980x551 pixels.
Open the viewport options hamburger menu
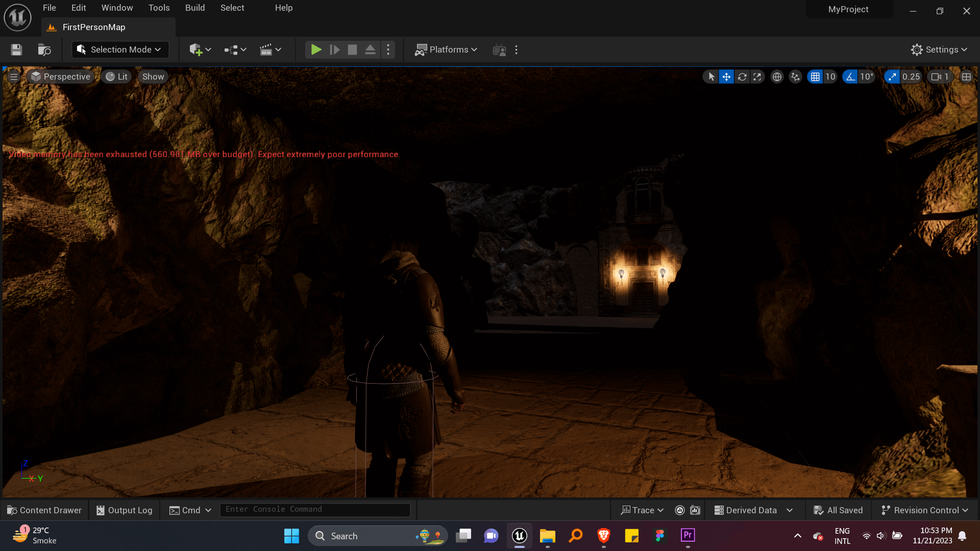click(14, 77)
